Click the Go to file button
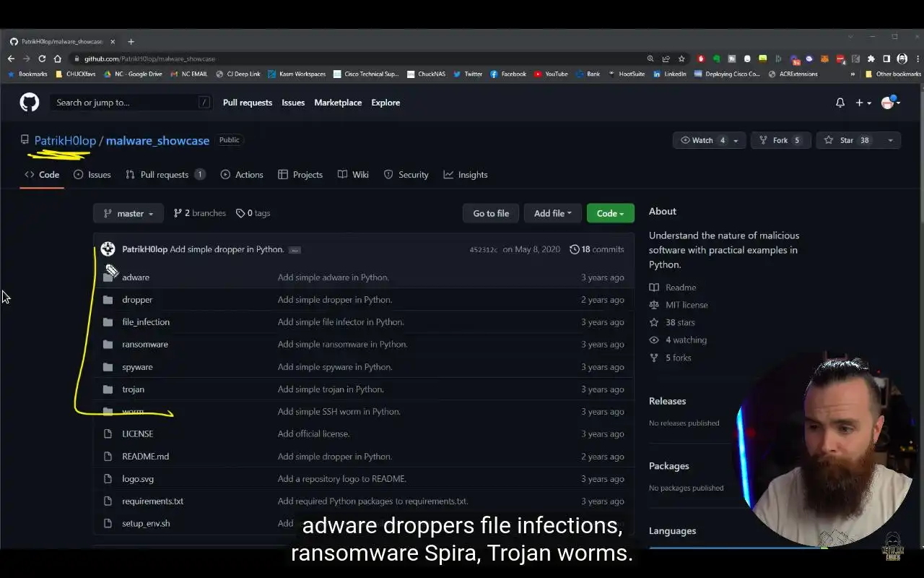The image size is (924, 578). (491, 213)
